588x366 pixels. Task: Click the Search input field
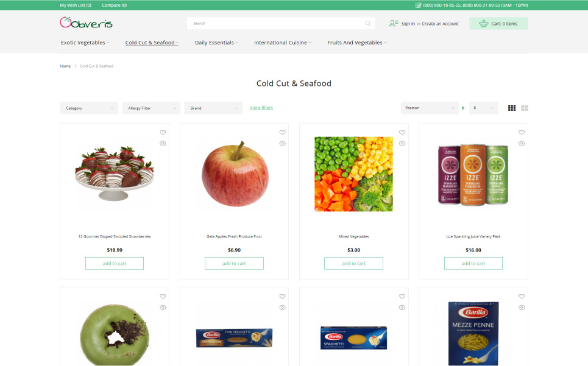pos(275,23)
